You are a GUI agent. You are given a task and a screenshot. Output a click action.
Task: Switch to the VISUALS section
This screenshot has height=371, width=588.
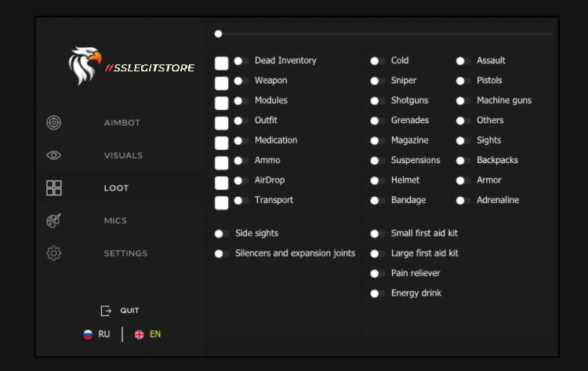coord(123,155)
